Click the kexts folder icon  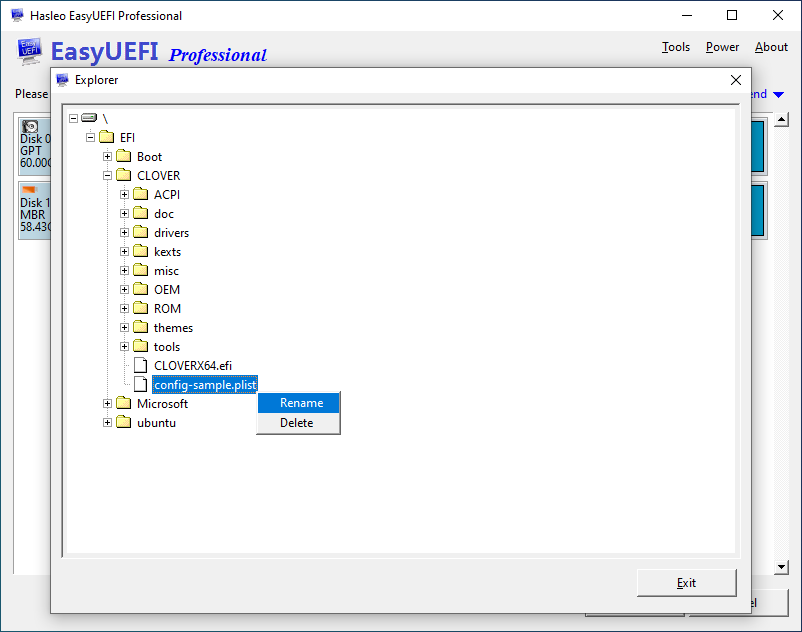pos(140,251)
